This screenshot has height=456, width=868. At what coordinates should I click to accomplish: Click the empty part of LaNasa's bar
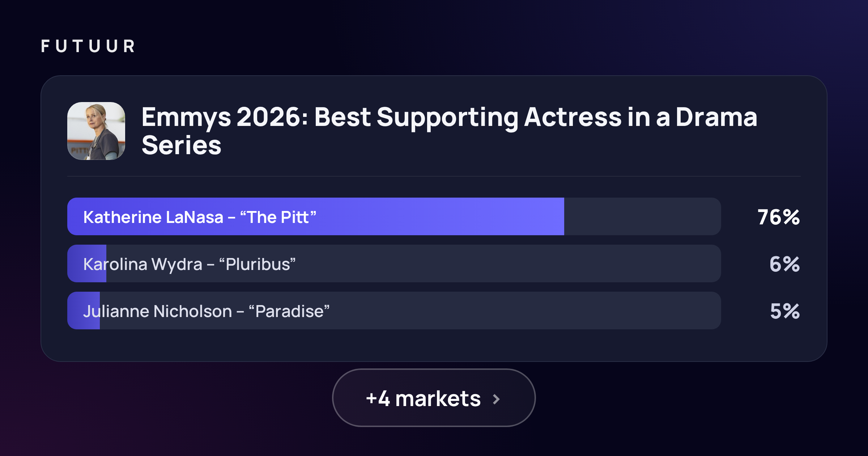pyautogui.click(x=643, y=216)
